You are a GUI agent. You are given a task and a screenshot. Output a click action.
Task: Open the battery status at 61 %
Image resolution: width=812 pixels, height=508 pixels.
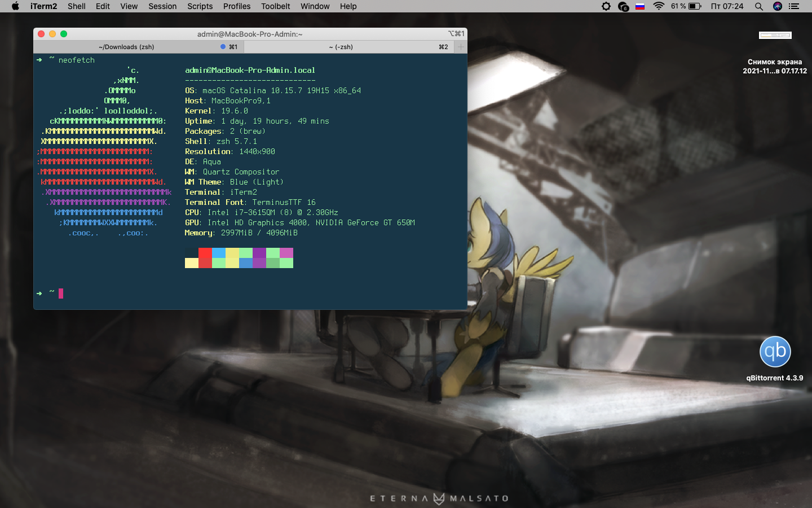(686, 6)
